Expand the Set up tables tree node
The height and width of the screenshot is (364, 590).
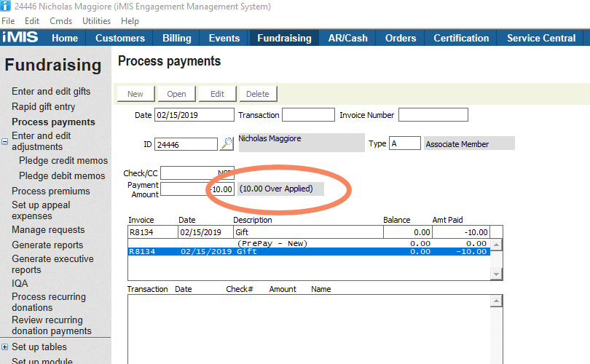(5, 347)
